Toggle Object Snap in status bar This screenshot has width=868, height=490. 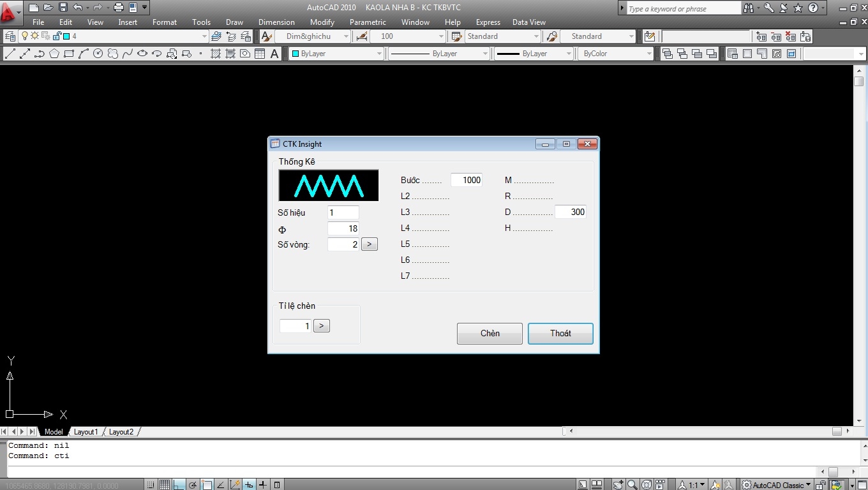[x=207, y=485]
